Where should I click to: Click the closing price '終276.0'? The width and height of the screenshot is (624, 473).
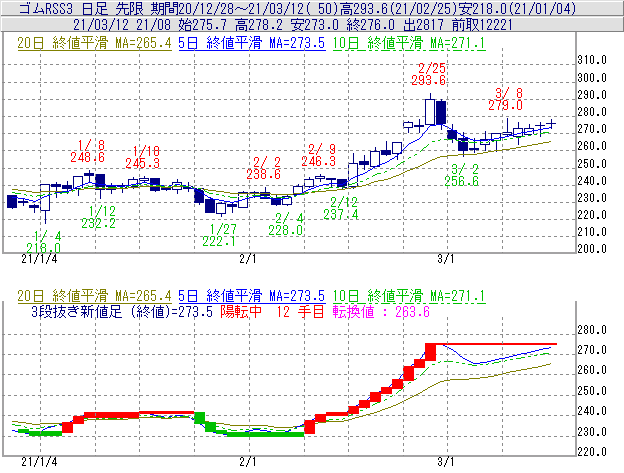coord(370,25)
